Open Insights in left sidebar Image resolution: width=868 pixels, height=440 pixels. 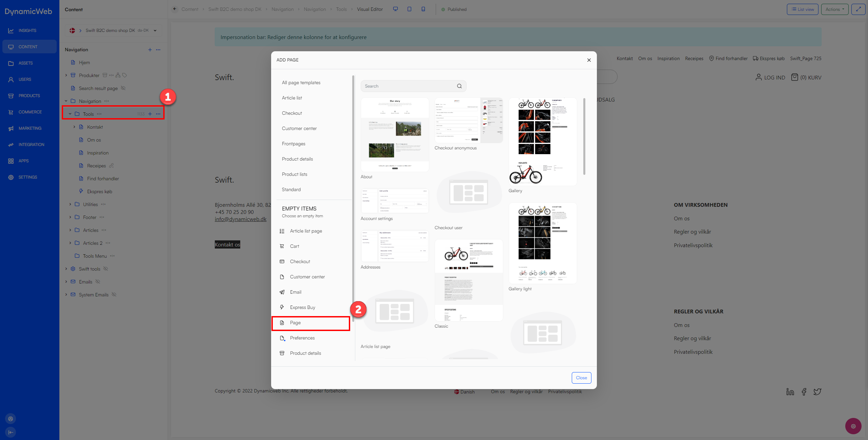pyautogui.click(x=27, y=31)
